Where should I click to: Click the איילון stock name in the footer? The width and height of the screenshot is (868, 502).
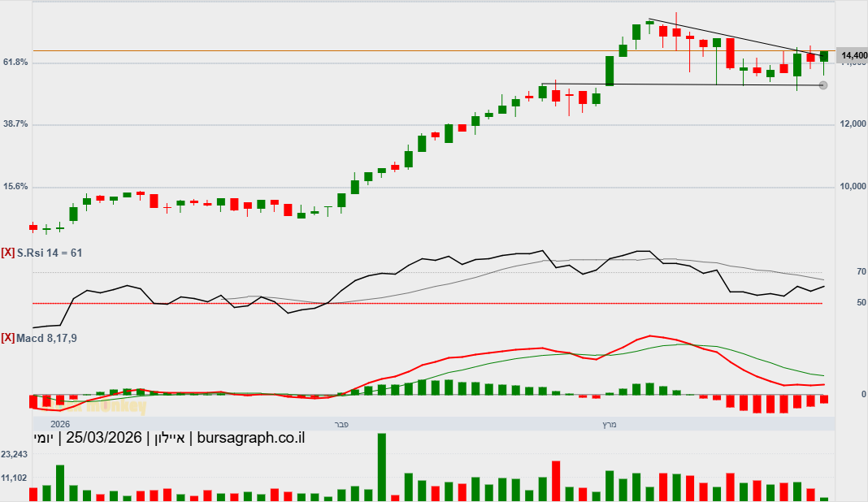coord(169,438)
